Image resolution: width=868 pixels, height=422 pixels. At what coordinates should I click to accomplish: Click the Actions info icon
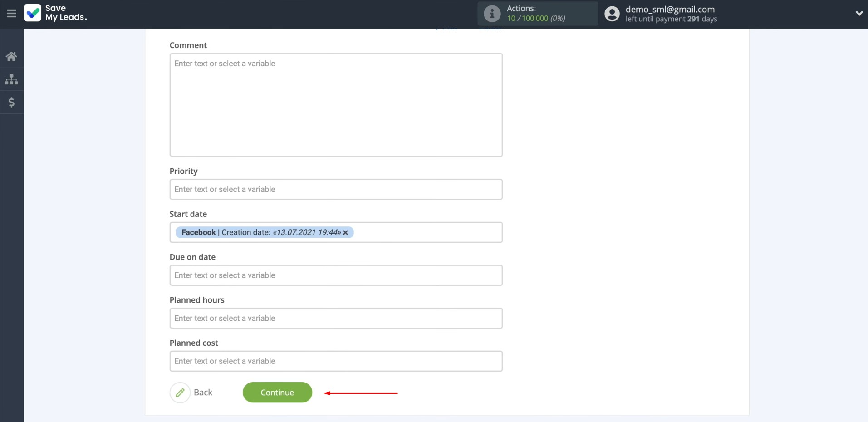[x=492, y=14]
